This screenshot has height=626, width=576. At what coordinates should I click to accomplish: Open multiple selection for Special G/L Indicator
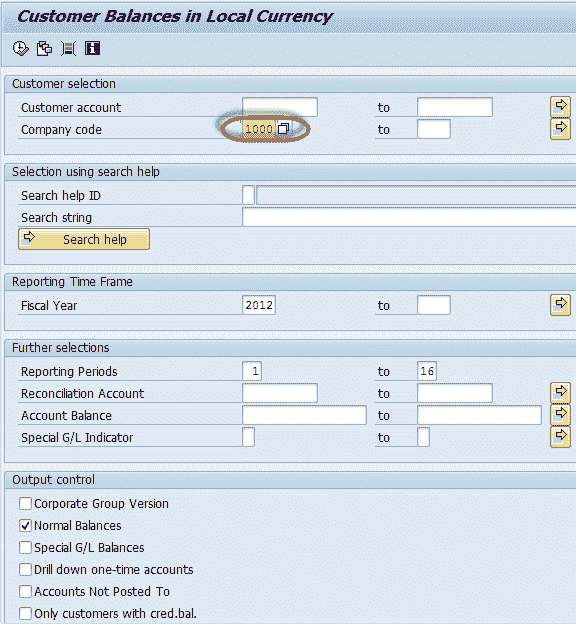tap(560, 437)
